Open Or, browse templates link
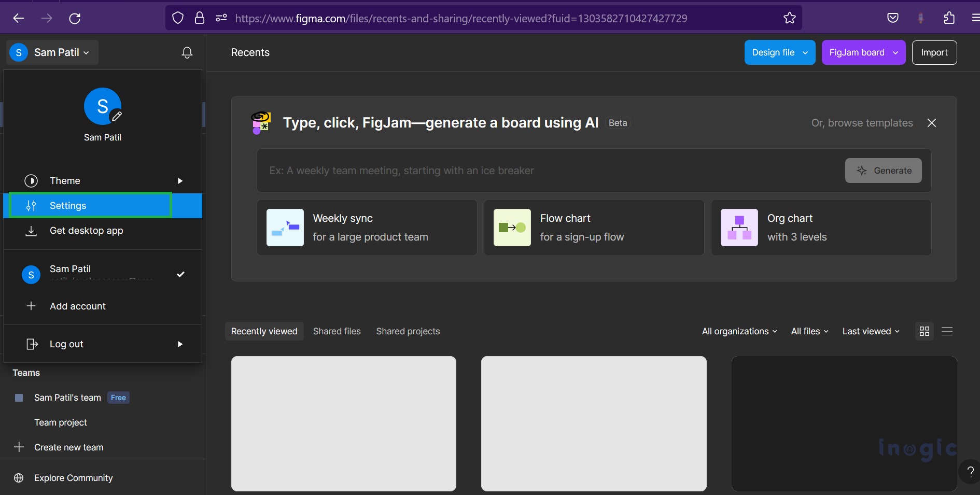The image size is (980, 495). click(x=862, y=123)
